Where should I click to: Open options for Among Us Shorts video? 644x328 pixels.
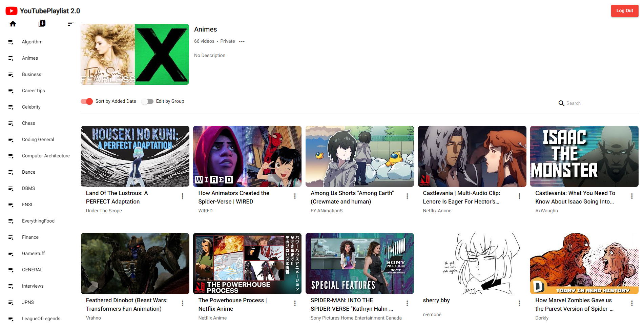click(x=407, y=196)
